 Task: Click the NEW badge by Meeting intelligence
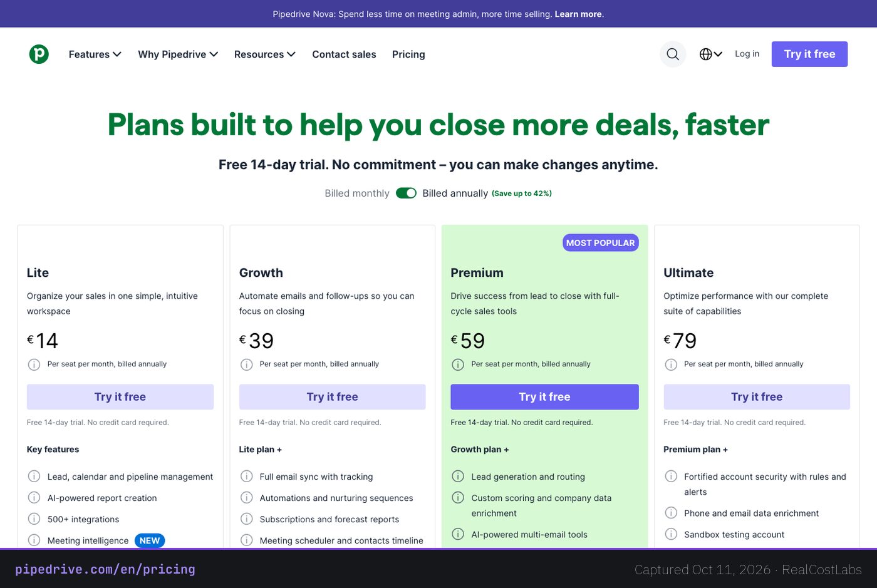point(150,540)
